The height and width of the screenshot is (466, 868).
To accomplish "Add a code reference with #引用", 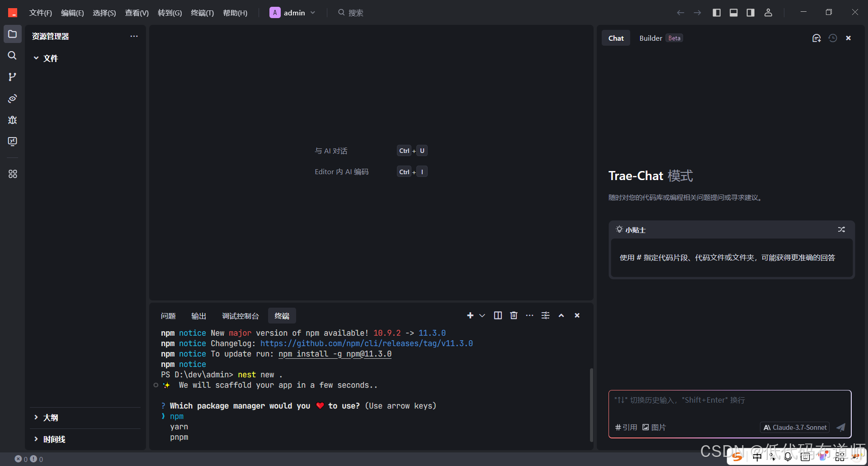I will (x=626, y=427).
